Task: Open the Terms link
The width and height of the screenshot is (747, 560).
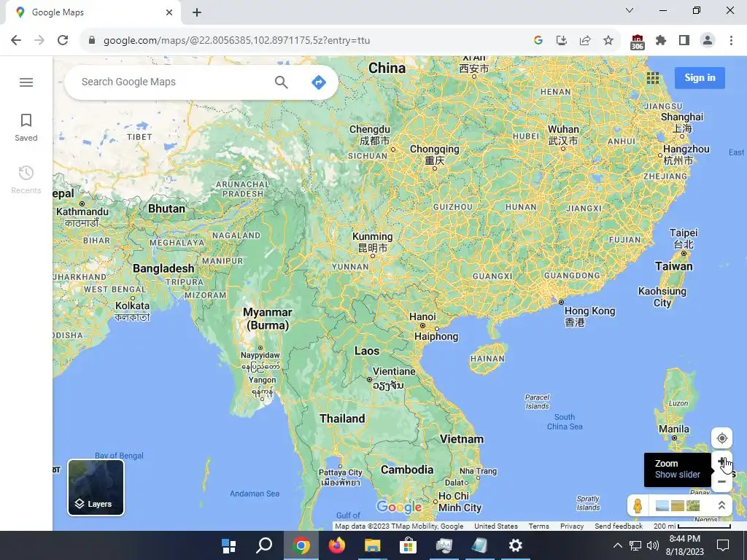Action: click(x=539, y=526)
